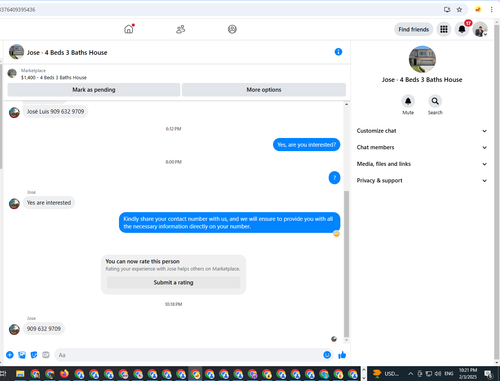Image resolution: width=500 pixels, height=381 pixels.
Task: Switch the ENG input language indicator
Action: [x=449, y=374]
